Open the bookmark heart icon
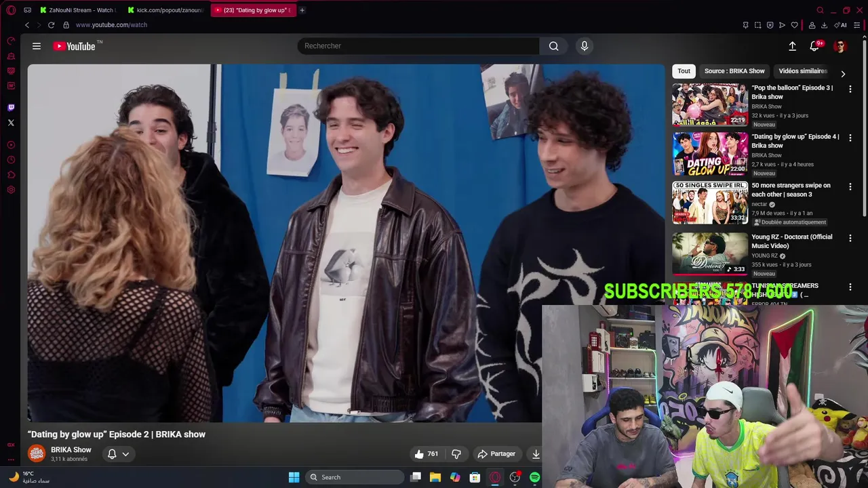 point(794,25)
